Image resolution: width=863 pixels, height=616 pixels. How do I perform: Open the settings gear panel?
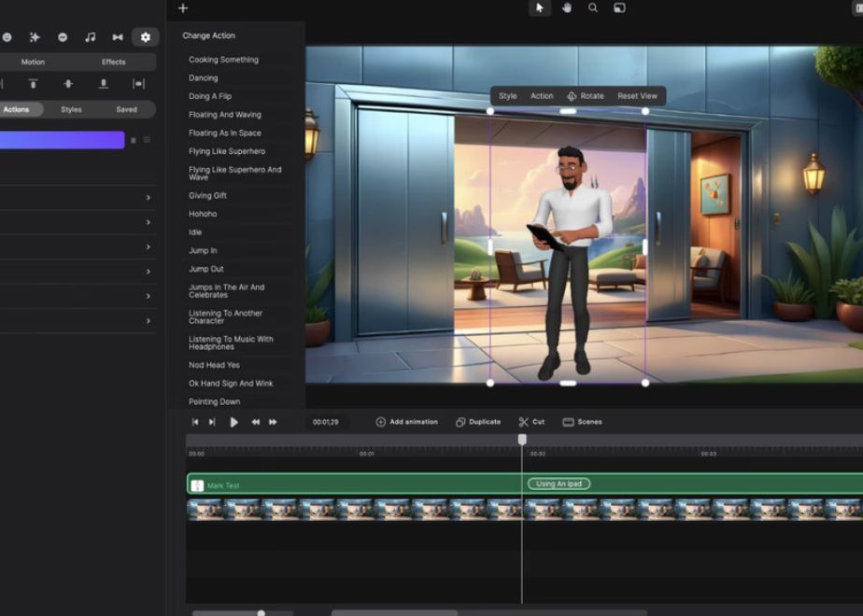tap(145, 37)
